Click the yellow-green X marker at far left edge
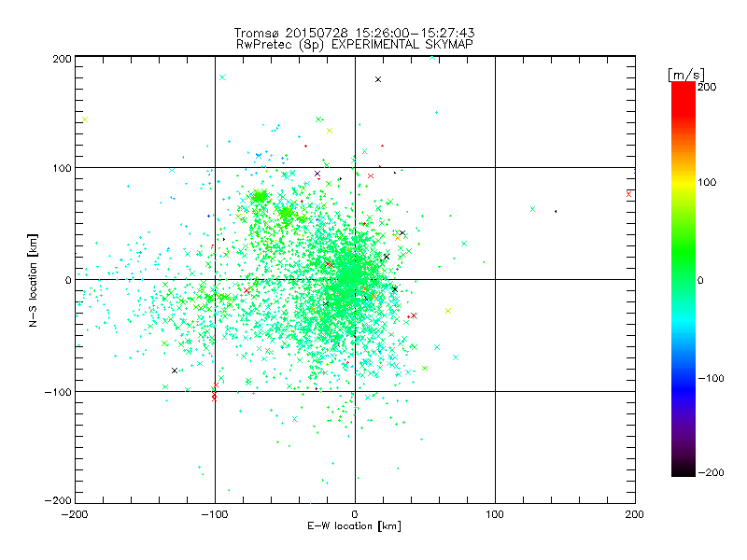This screenshot has height=560, width=747. [85, 119]
